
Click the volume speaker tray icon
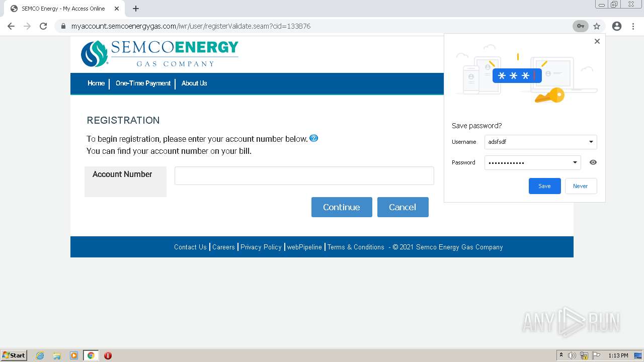[572, 355]
